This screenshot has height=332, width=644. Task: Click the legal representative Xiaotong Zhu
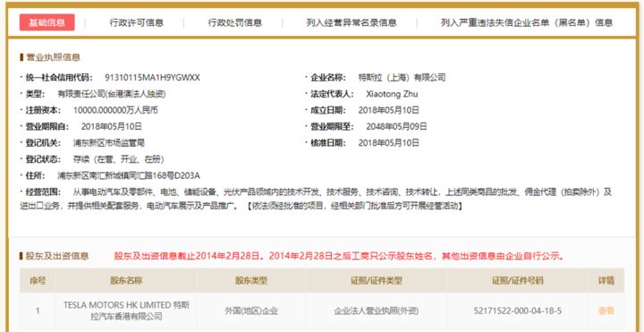[392, 94]
